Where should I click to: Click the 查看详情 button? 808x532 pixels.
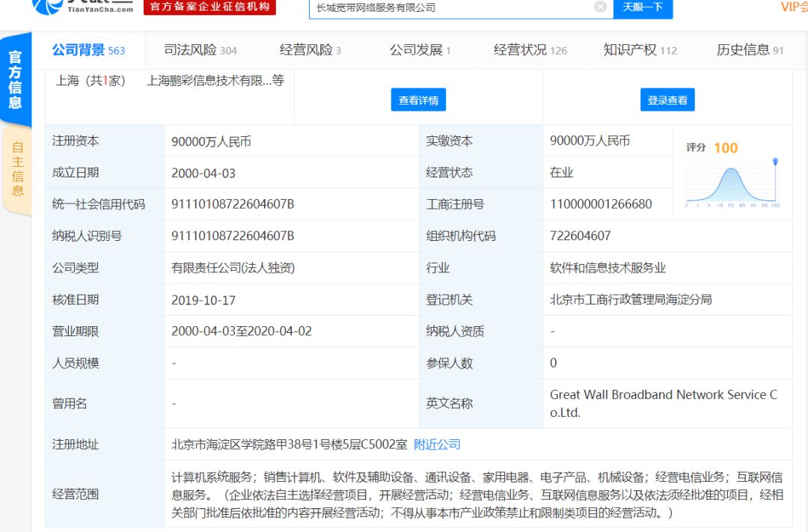[418, 100]
